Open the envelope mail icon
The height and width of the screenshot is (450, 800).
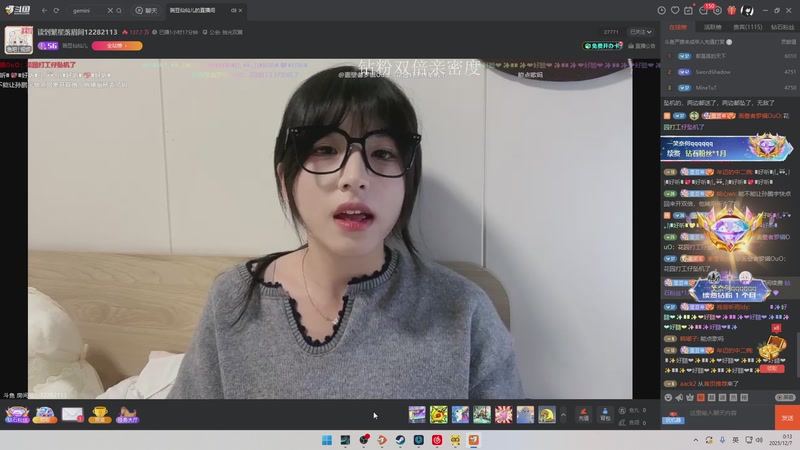point(72,415)
